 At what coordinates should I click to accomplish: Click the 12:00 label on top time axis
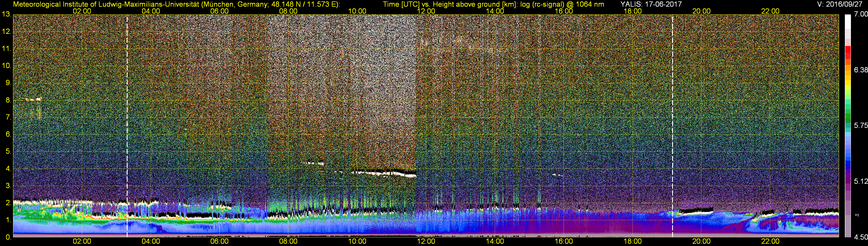[426, 11]
